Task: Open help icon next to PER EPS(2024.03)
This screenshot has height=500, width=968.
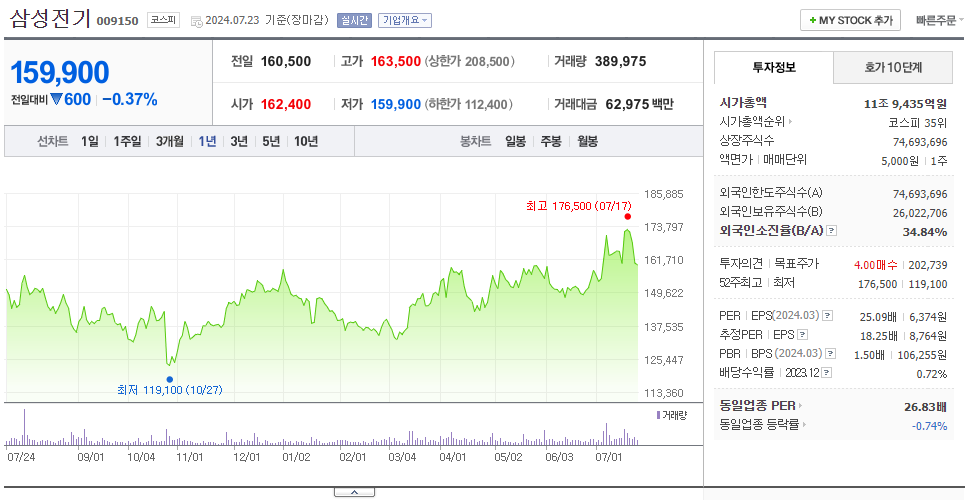Action: click(x=828, y=316)
